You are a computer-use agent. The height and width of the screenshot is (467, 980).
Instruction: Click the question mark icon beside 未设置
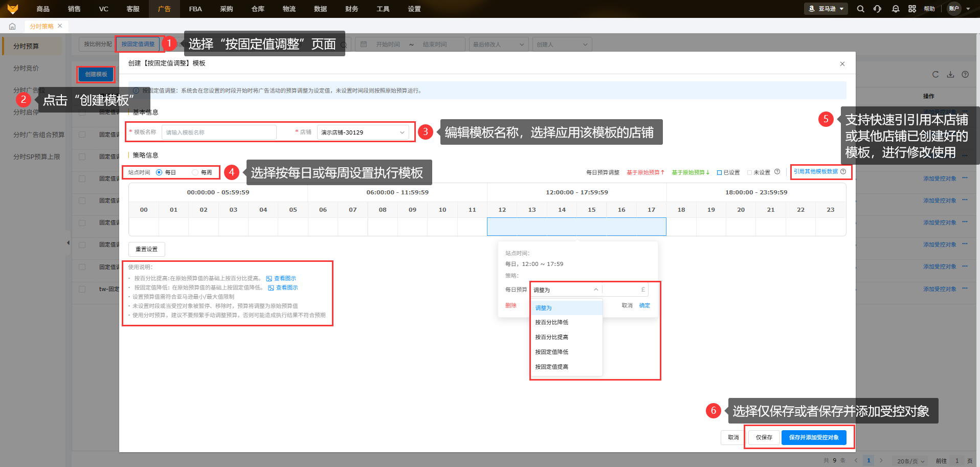pyautogui.click(x=777, y=172)
